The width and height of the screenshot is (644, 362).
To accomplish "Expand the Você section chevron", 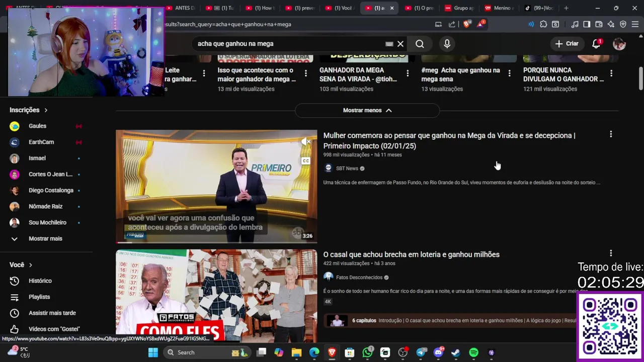I will click(31, 265).
